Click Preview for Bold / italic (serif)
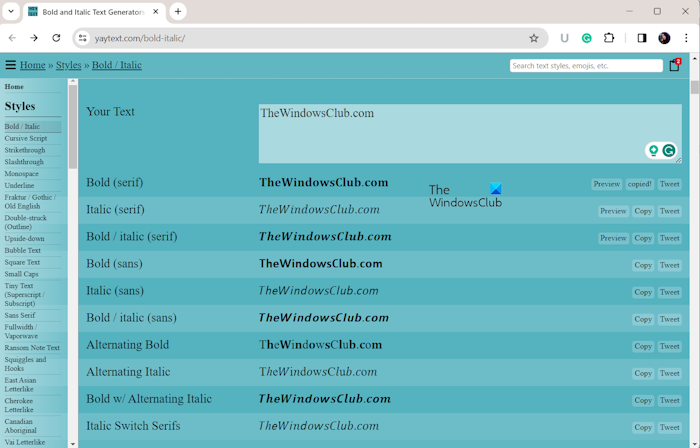Image resolution: width=700 pixels, height=448 pixels. click(613, 238)
